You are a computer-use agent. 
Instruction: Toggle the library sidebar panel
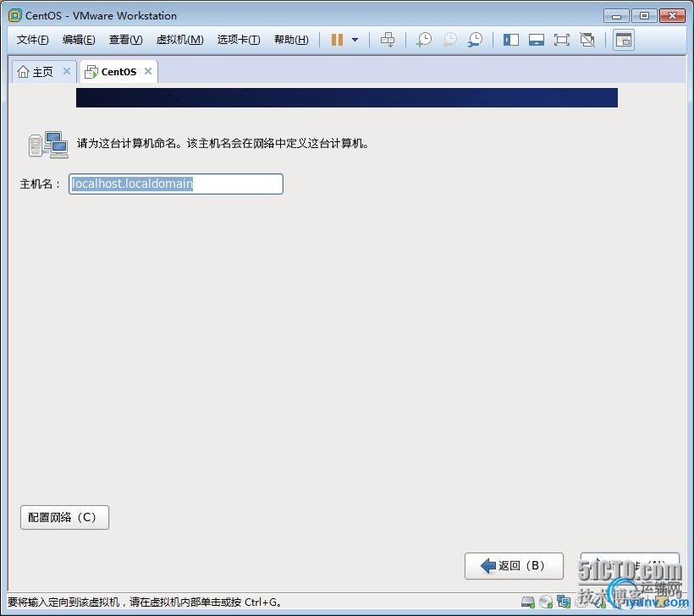coord(510,40)
